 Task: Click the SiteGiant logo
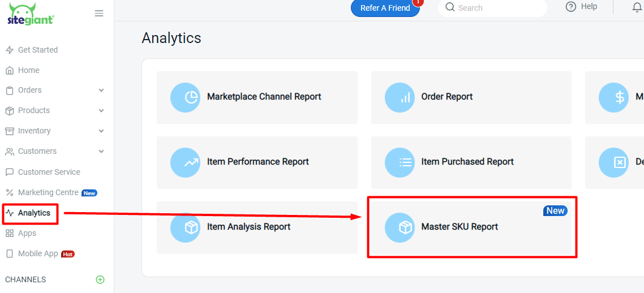click(x=31, y=14)
